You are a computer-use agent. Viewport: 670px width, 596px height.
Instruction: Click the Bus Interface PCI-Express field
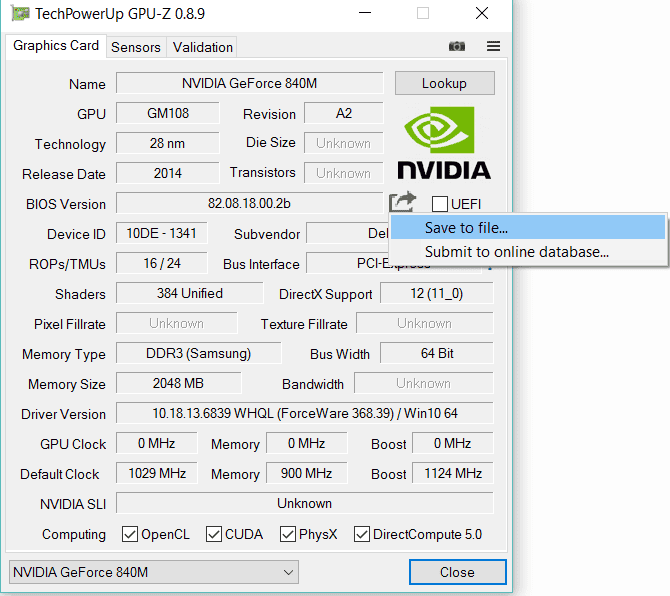pyautogui.click(x=349, y=263)
